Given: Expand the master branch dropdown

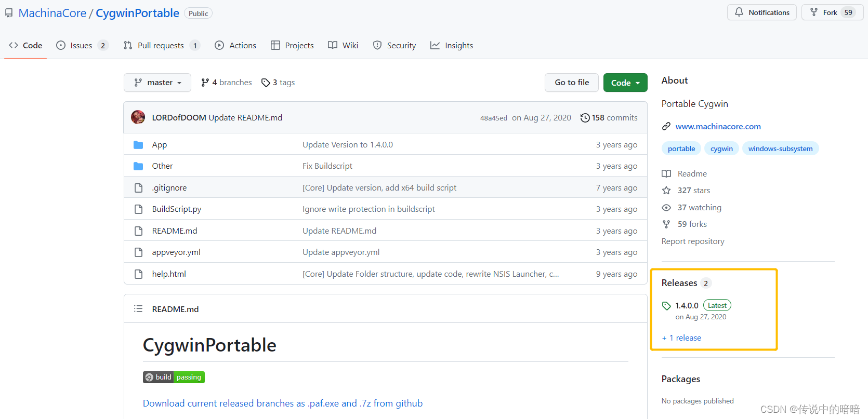Looking at the screenshot, I should pyautogui.click(x=157, y=83).
